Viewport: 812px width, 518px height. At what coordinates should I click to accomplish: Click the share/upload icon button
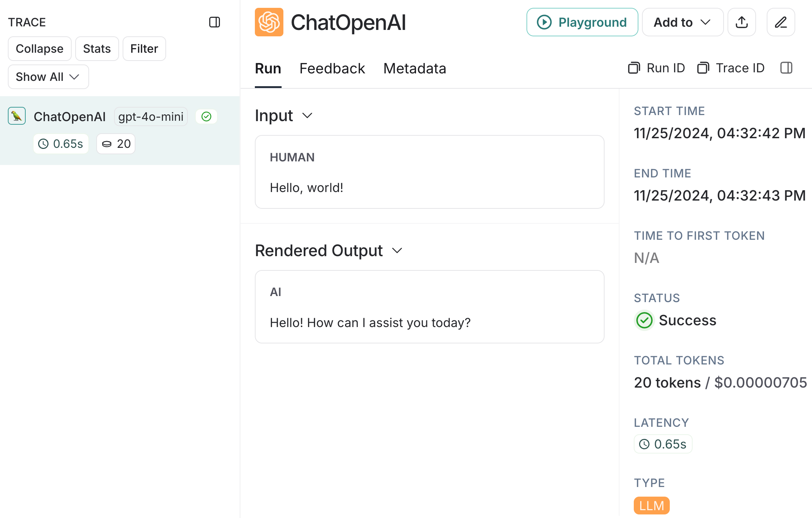(741, 22)
